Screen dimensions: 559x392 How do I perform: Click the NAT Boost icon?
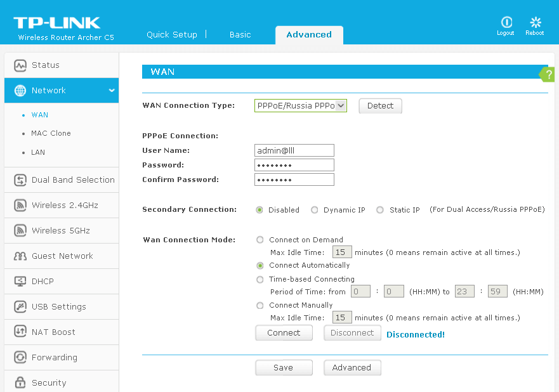pyautogui.click(x=20, y=332)
